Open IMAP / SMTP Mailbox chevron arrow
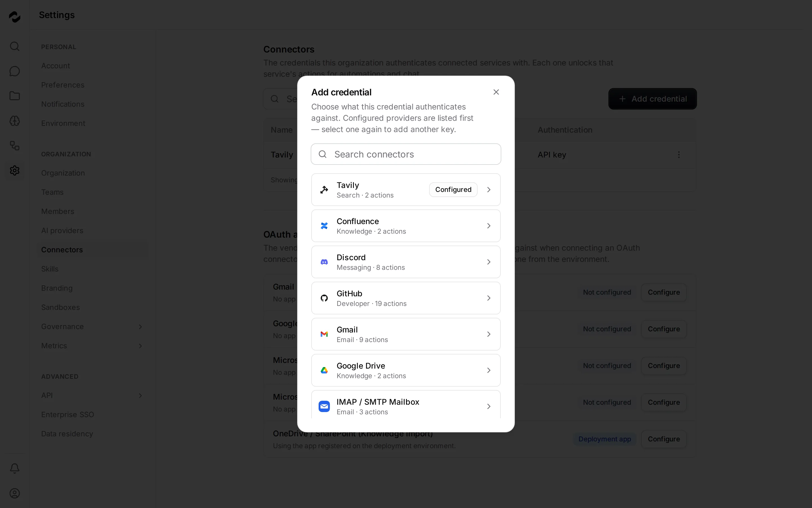Viewport: 812px width, 508px height. pos(489,406)
